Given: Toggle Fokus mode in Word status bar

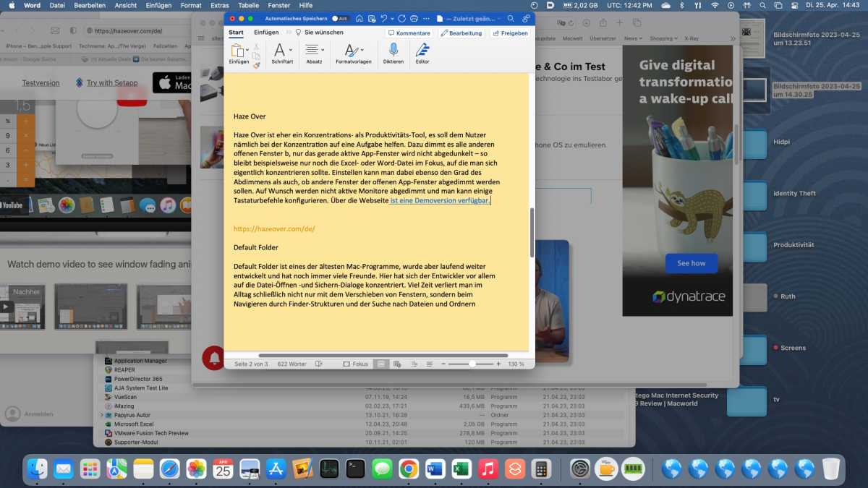Looking at the screenshot, I should pos(355,364).
